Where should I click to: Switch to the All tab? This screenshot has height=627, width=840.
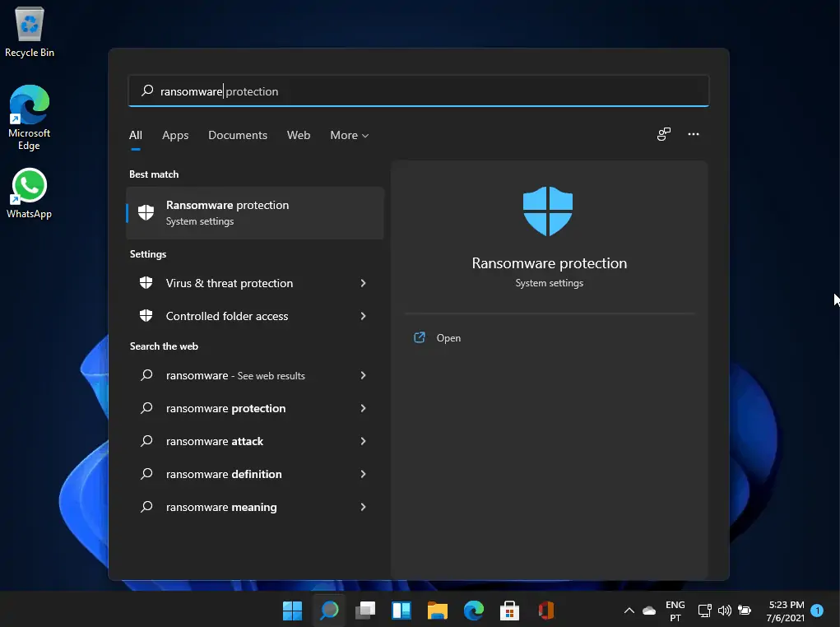click(x=136, y=135)
